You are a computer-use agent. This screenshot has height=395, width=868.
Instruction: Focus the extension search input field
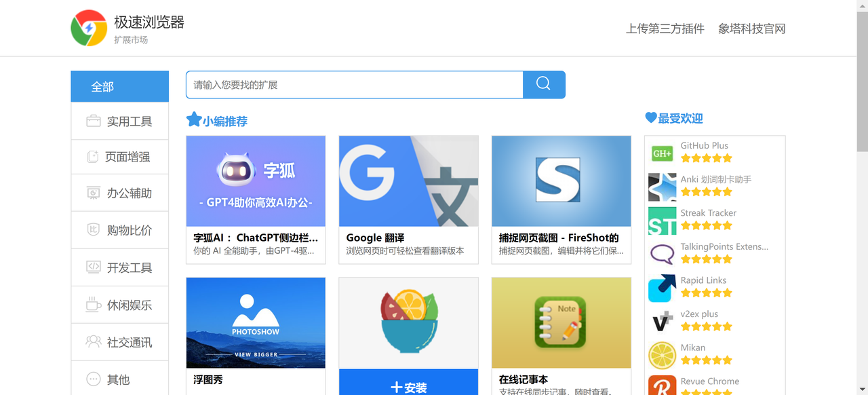[x=355, y=85]
